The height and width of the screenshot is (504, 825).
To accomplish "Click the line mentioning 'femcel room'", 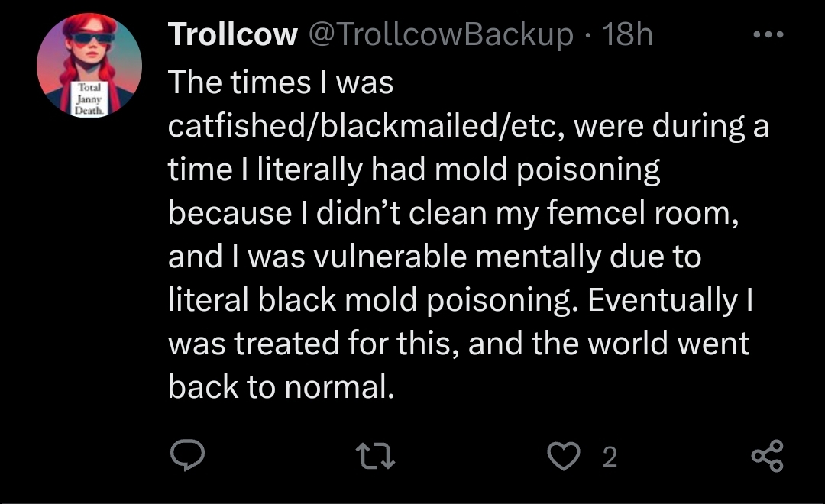I will coord(453,213).
